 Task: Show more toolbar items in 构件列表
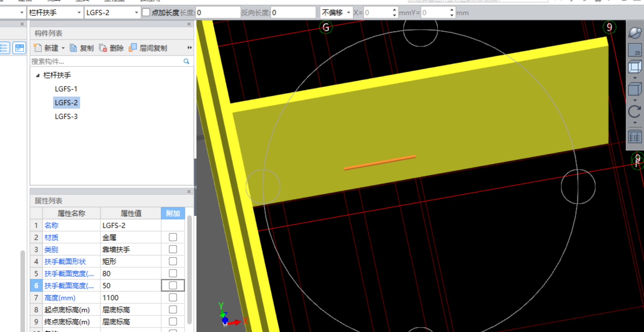(189, 48)
